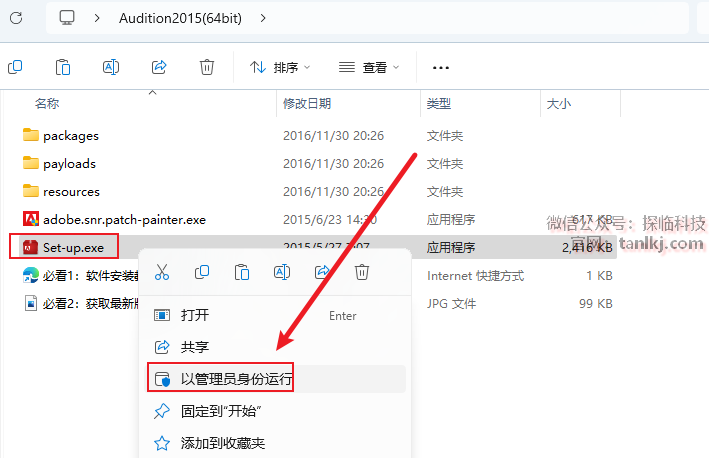Click the This PC monitor icon
This screenshot has width=709, height=458.
pyautogui.click(x=67, y=18)
